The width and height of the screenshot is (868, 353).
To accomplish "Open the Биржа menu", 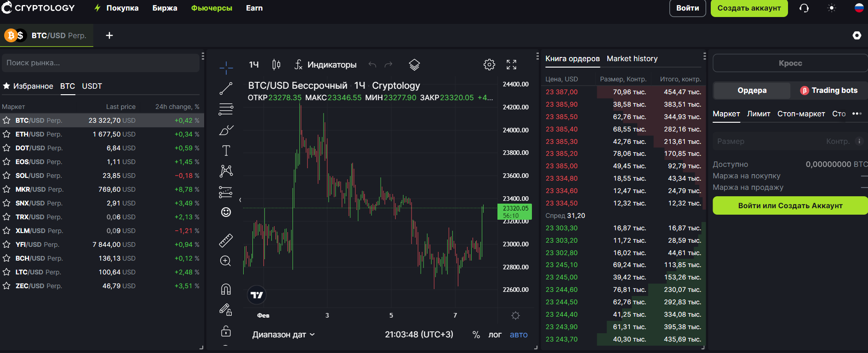I will coord(165,8).
